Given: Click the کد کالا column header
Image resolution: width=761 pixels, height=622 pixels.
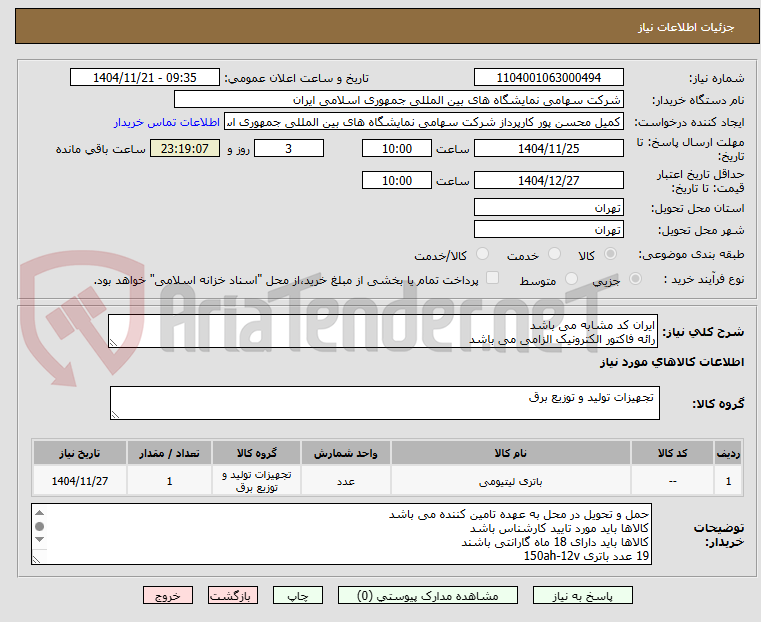Looking at the screenshot, I should [672, 453].
